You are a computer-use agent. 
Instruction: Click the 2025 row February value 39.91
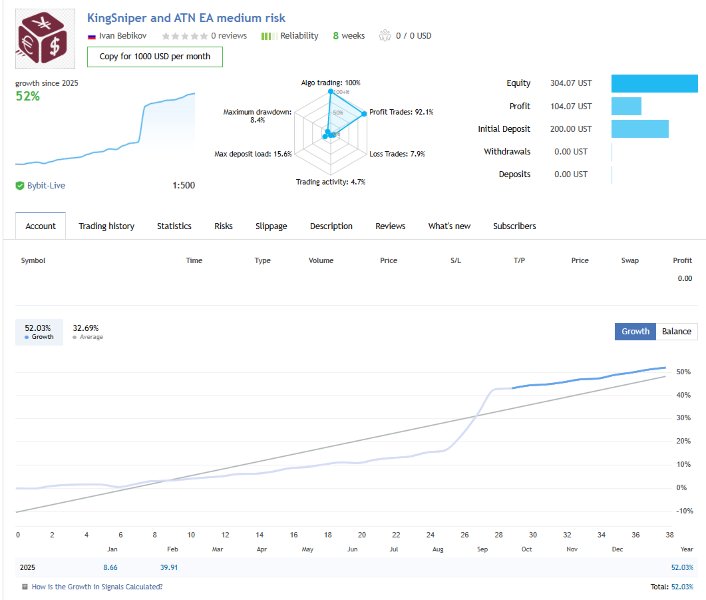pos(169,568)
